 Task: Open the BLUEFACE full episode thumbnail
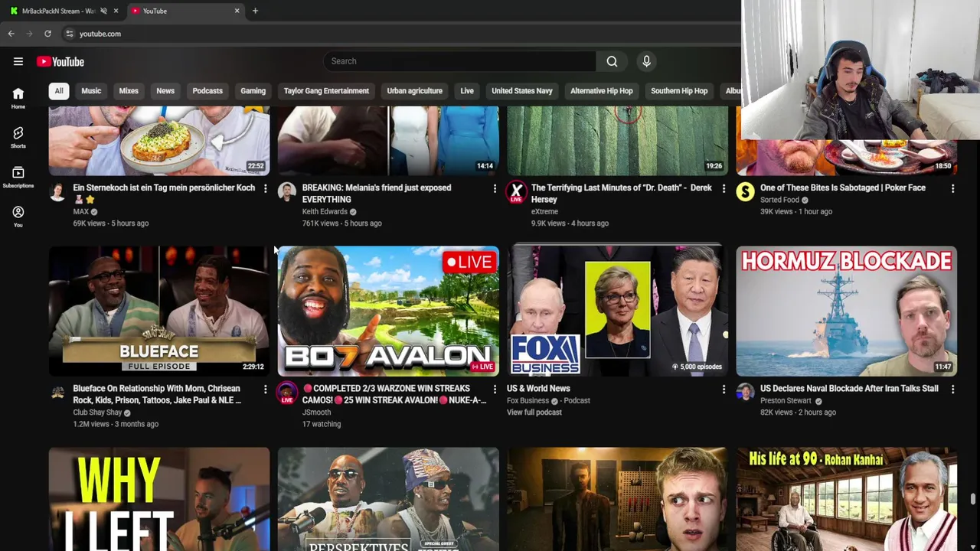tap(159, 311)
